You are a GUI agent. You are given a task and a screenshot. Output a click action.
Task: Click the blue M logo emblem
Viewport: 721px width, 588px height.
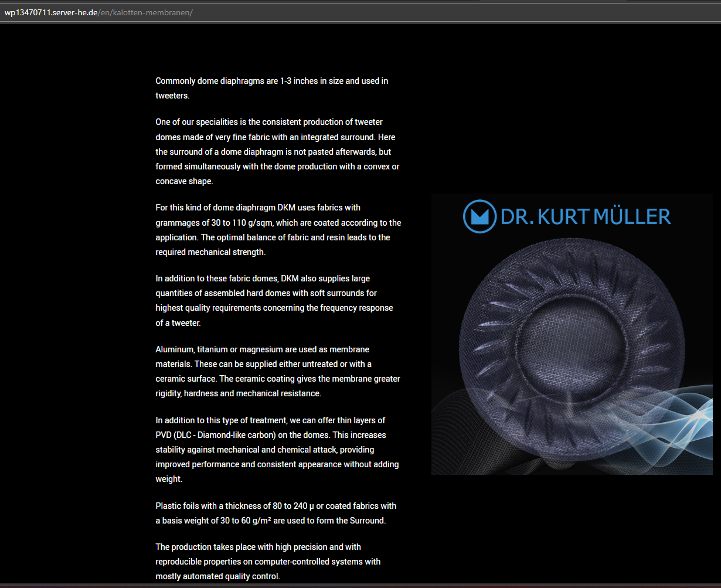[479, 216]
